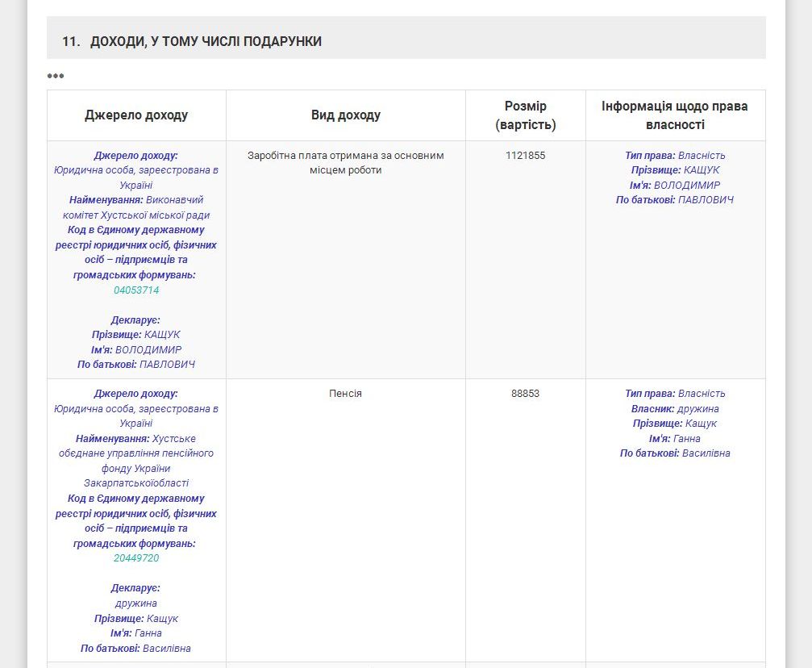Open registry code link 20449720
This screenshot has height=668, width=812.
click(x=136, y=558)
